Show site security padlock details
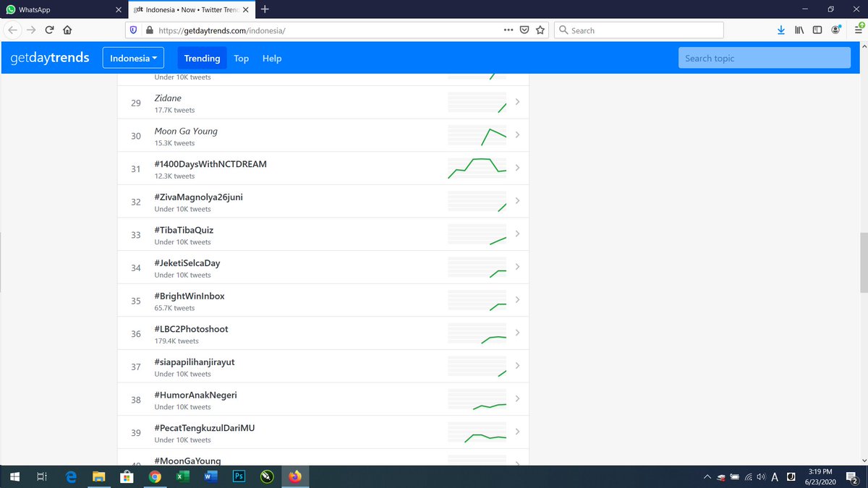Screen dimensions: 868x488 149,30
